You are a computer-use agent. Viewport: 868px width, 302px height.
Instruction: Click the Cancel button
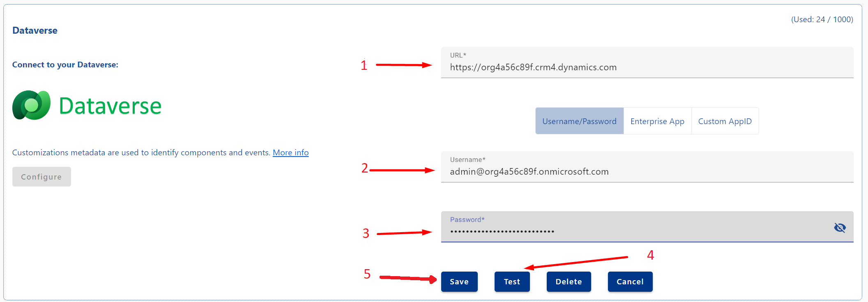[x=630, y=282]
